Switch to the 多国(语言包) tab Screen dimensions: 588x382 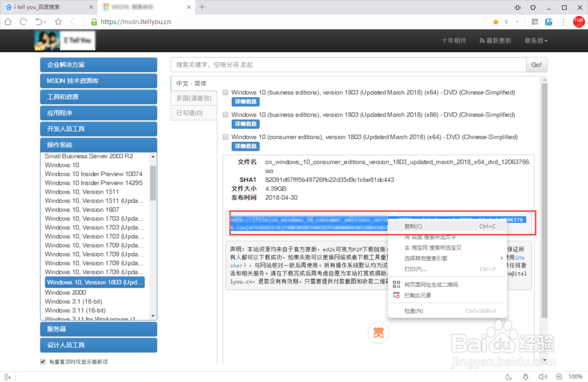click(x=194, y=98)
